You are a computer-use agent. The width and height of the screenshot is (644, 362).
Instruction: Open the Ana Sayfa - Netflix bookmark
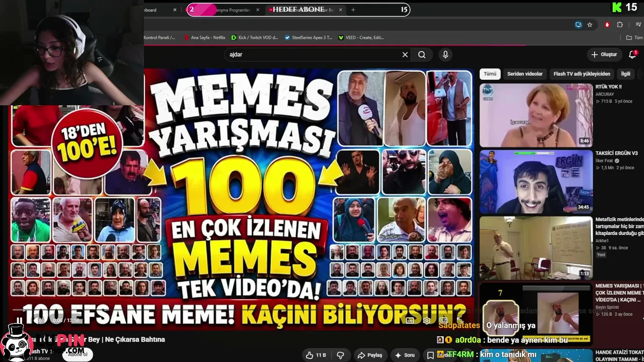[x=205, y=38]
